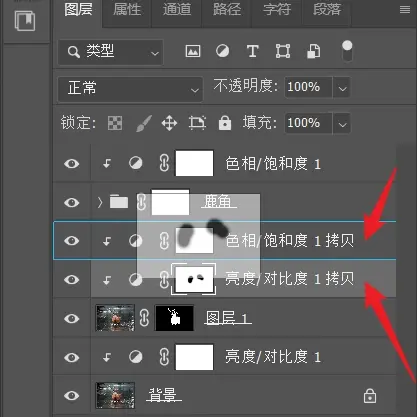Select the 鹿角 group mask thumbnail

click(x=170, y=202)
